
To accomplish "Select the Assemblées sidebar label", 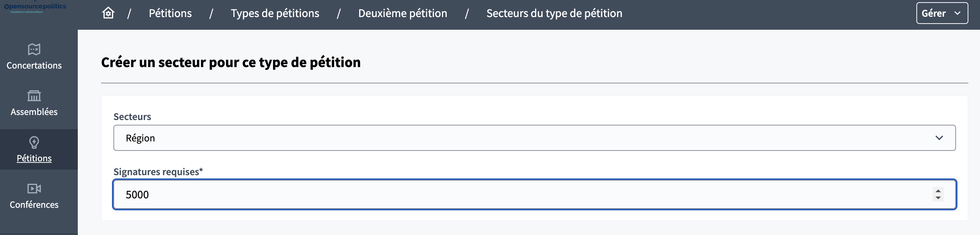I will click(x=34, y=112).
